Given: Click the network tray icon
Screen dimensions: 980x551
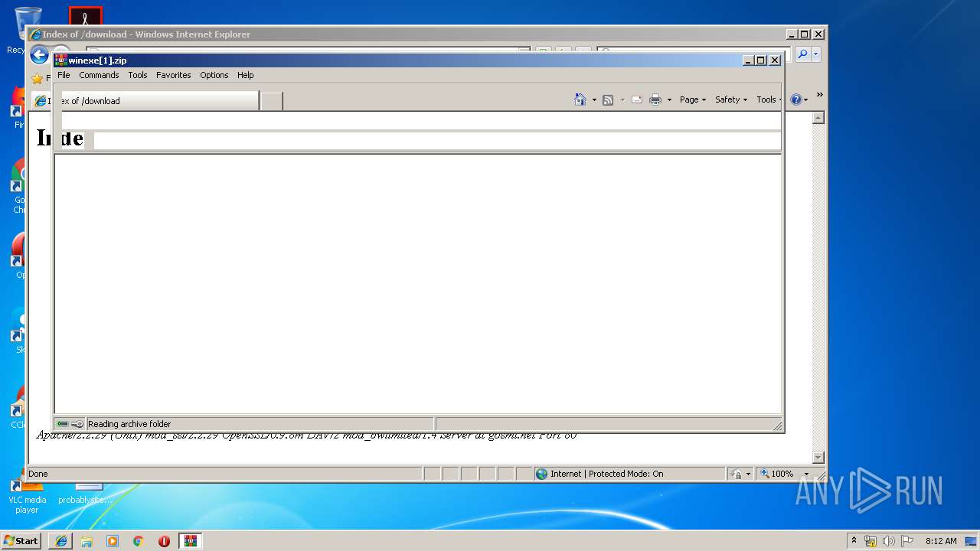Looking at the screenshot, I should [x=871, y=541].
